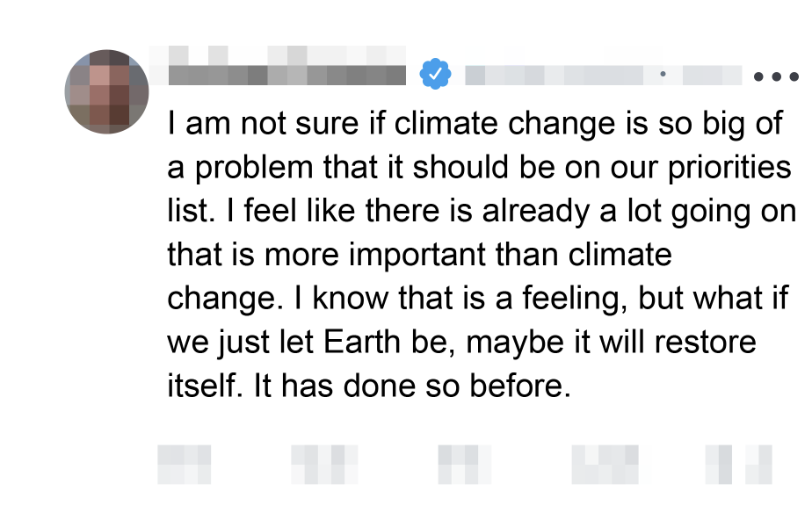Click the middle blurred like icon below post
The width and height of the screenshot is (812, 513).
click(x=457, y=465)
